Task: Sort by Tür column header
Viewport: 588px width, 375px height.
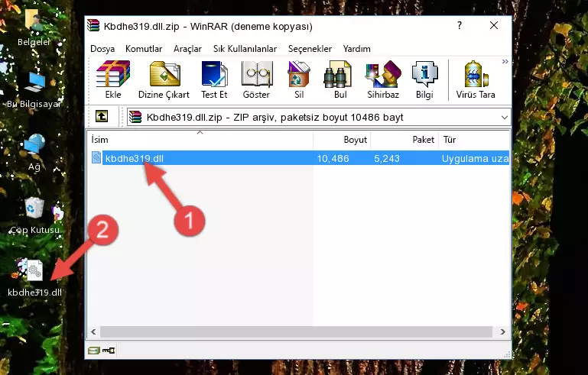Action: click(x=474, y=140)
